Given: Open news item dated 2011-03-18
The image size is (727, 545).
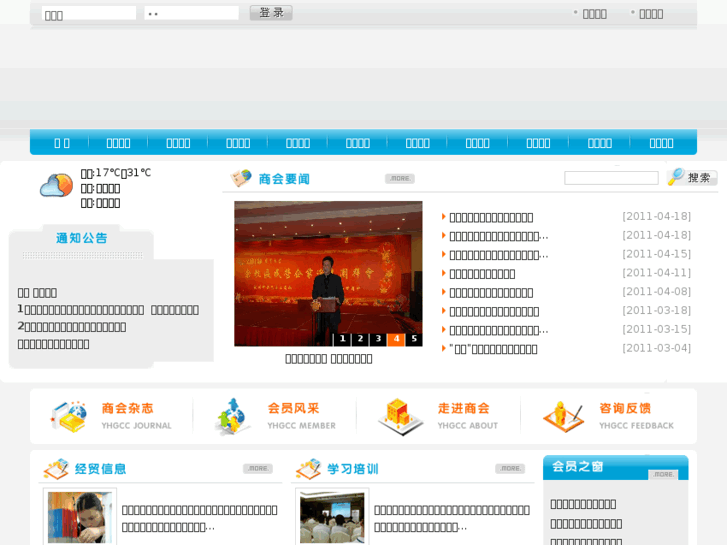Looking at the screenshot, I should coord(494,312).
